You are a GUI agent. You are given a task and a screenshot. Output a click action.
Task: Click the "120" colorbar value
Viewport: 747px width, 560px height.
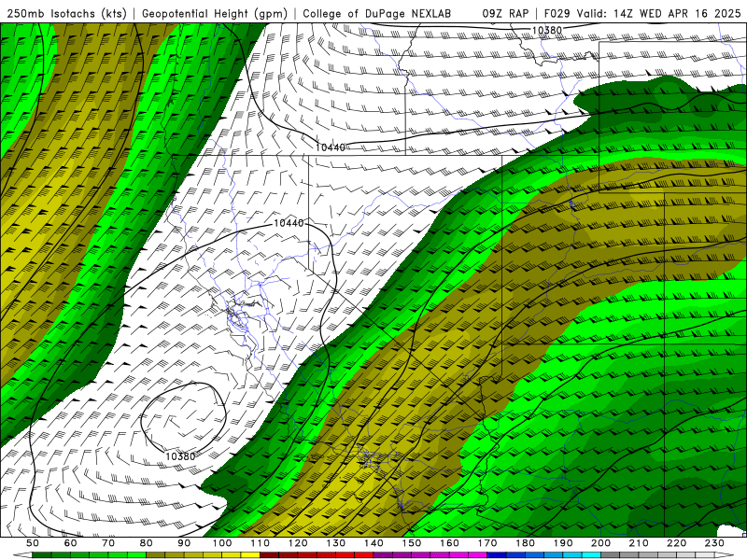click(298, 543)
